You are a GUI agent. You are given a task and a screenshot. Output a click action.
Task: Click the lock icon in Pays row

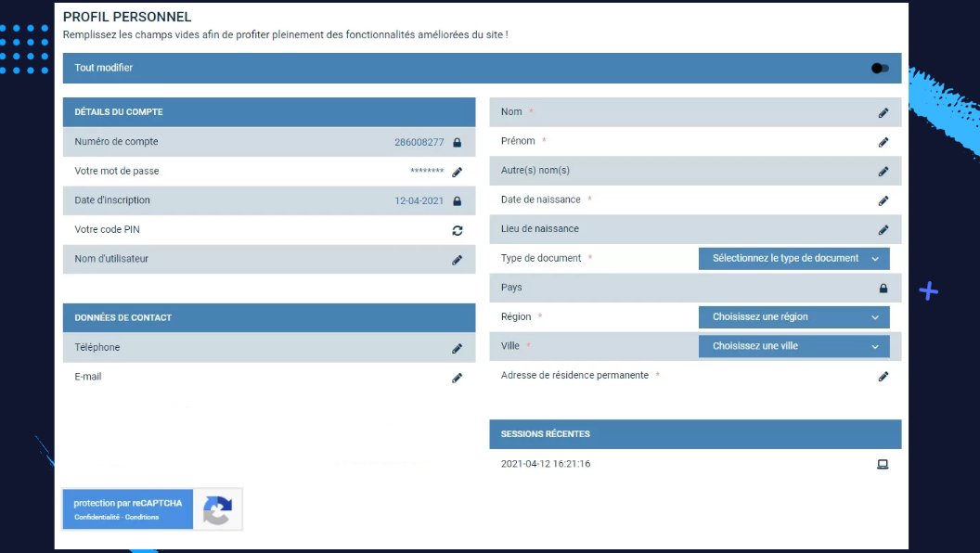point(883,288)
